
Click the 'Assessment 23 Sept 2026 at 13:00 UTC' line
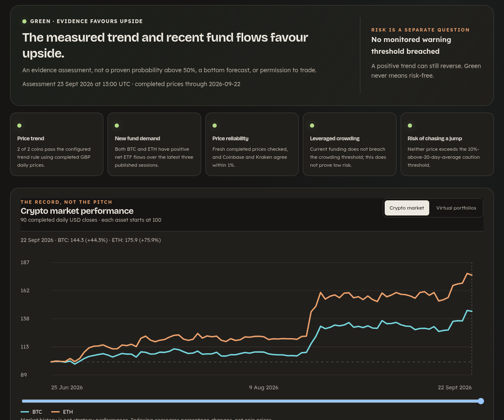[131, 84]
